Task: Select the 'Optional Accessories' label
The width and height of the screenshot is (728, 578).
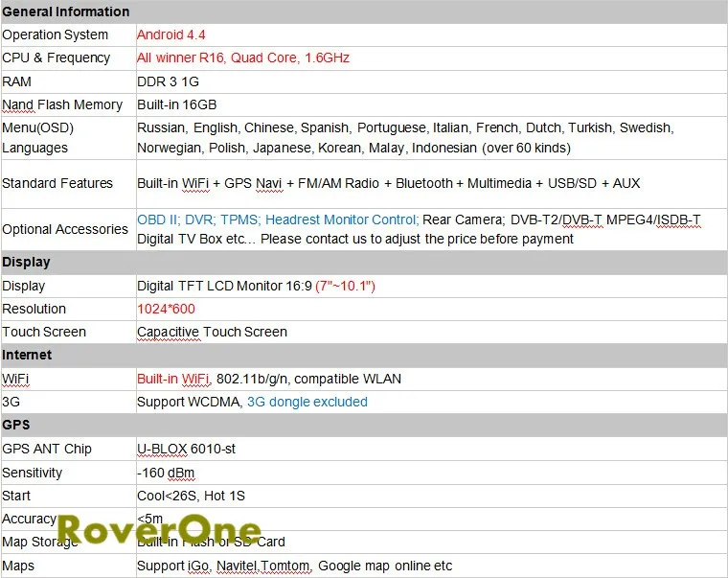Action: pos(65,229)
